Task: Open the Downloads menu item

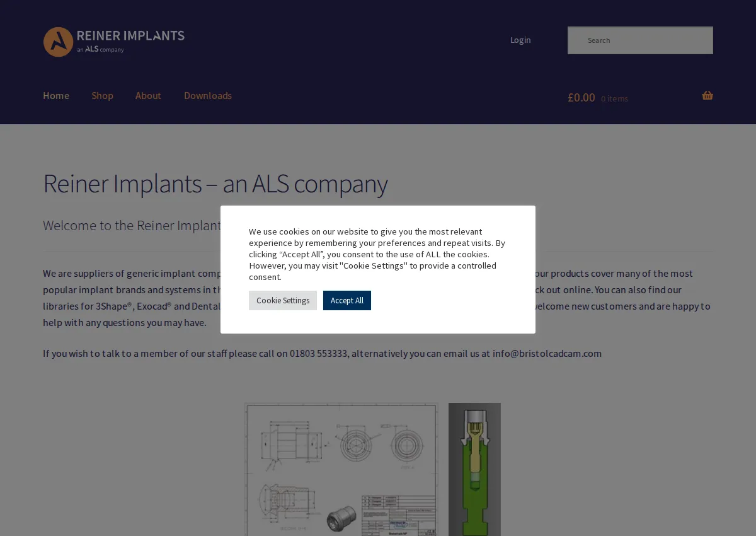Action: [x=208, y=96]
